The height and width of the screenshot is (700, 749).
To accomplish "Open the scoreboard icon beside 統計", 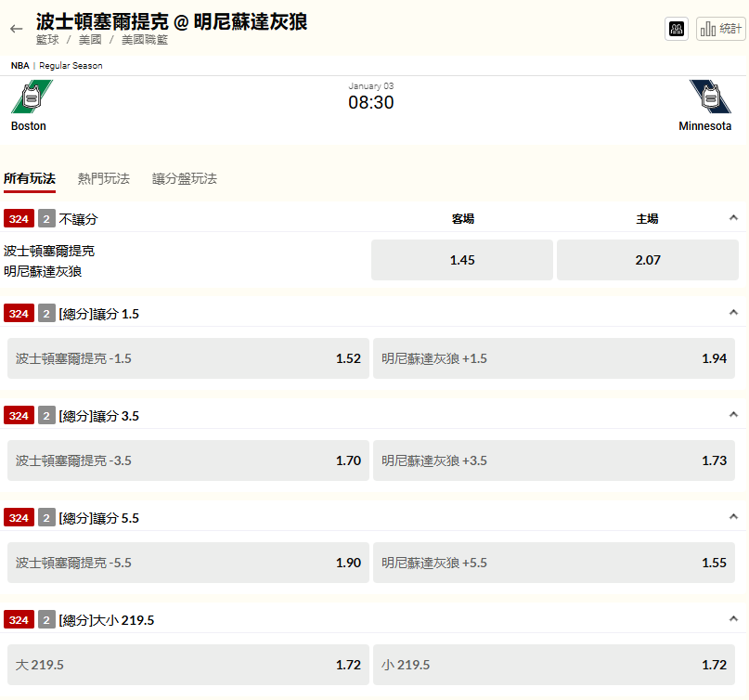I will click(x=677, y=29).
